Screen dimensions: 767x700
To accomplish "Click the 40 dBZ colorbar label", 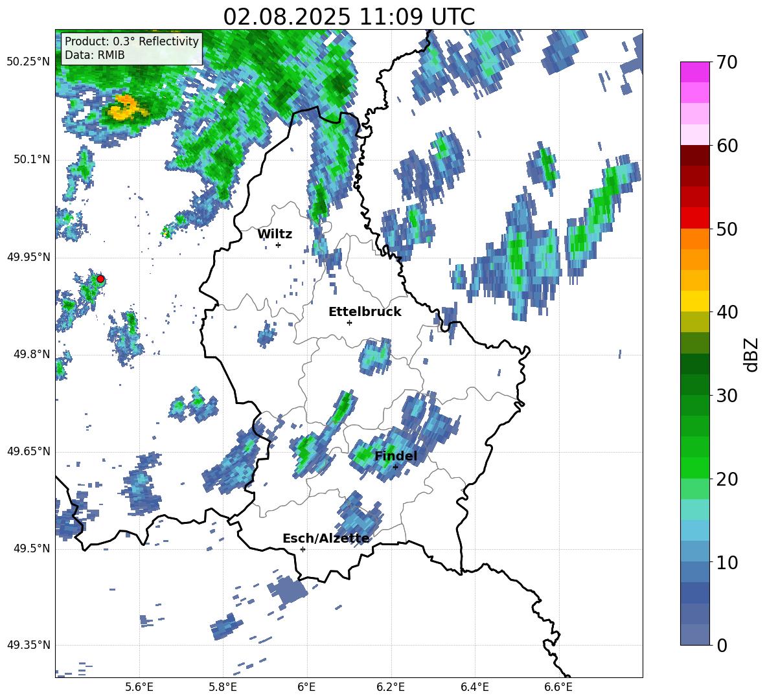I will 726,312.
